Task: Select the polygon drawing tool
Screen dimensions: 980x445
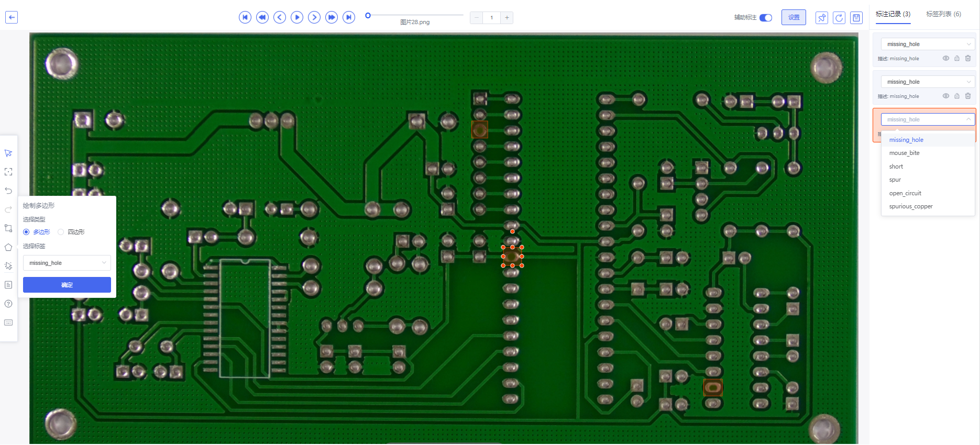Action: click(x=8, y=248)
